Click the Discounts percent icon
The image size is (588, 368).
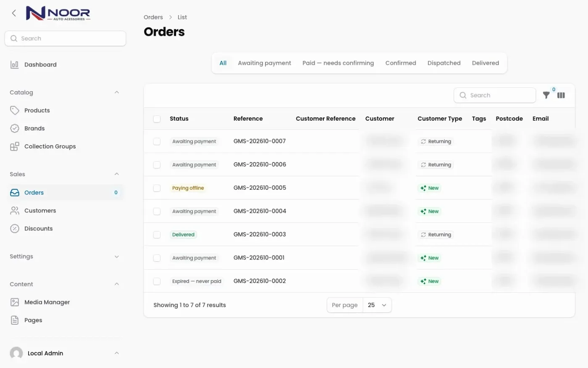click(x=15, y=229)
